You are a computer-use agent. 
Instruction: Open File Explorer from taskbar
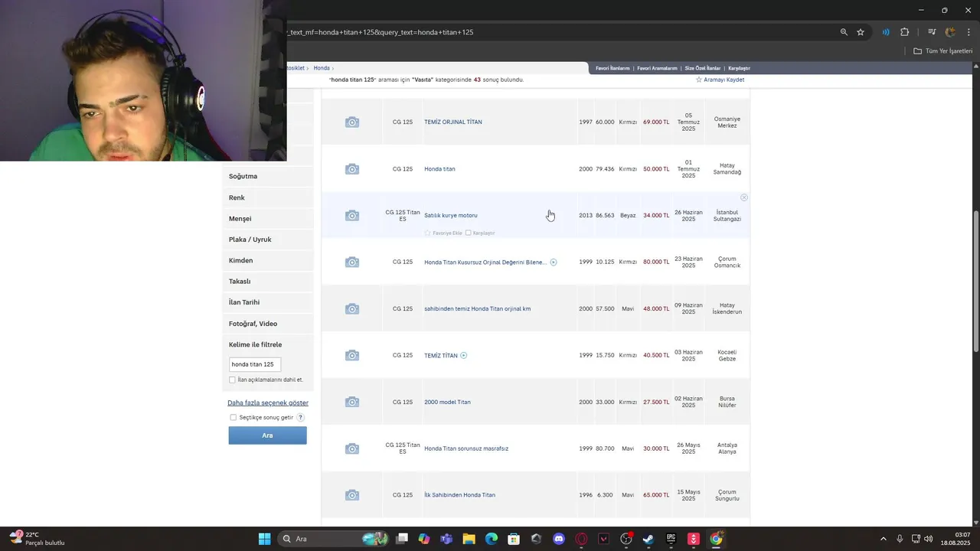[469, 539]
